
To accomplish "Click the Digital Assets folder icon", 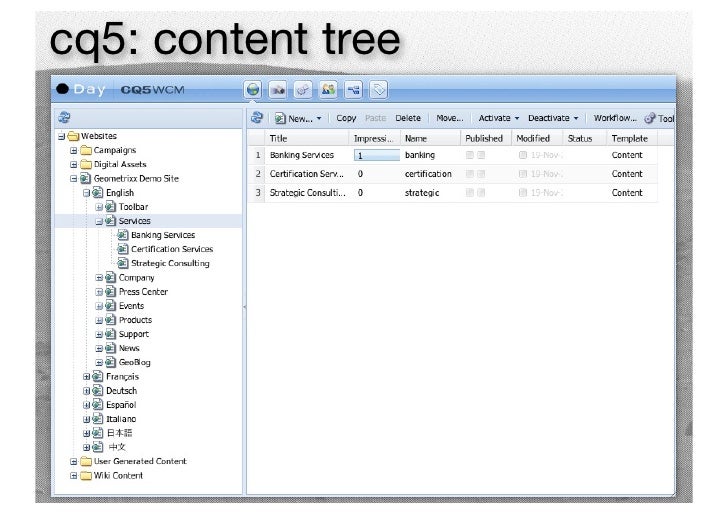I will (86, 164).
